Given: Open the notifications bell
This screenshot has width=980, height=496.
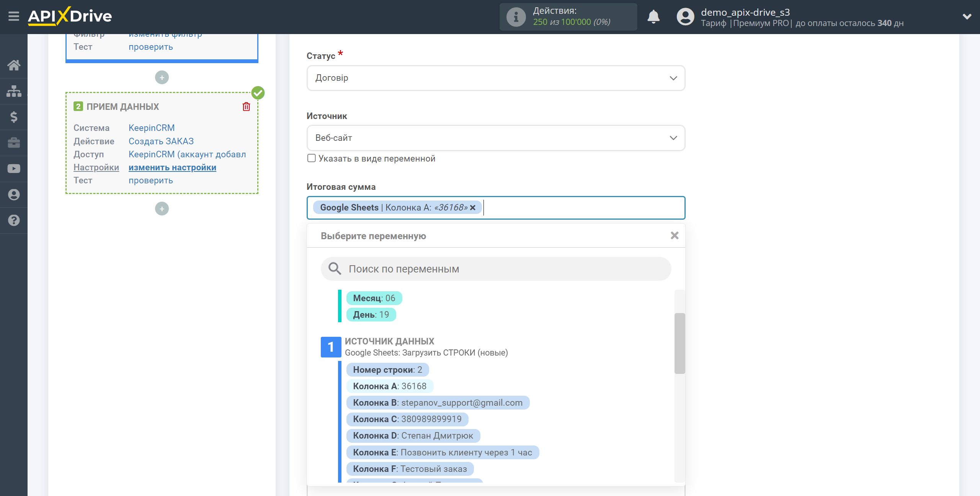Looking at the screenshot, I should 653,17.
